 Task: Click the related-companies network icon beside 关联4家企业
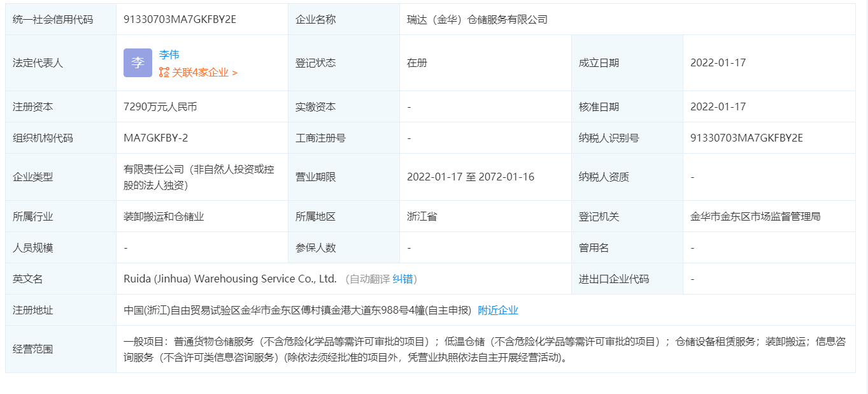(x=164, y=73)
